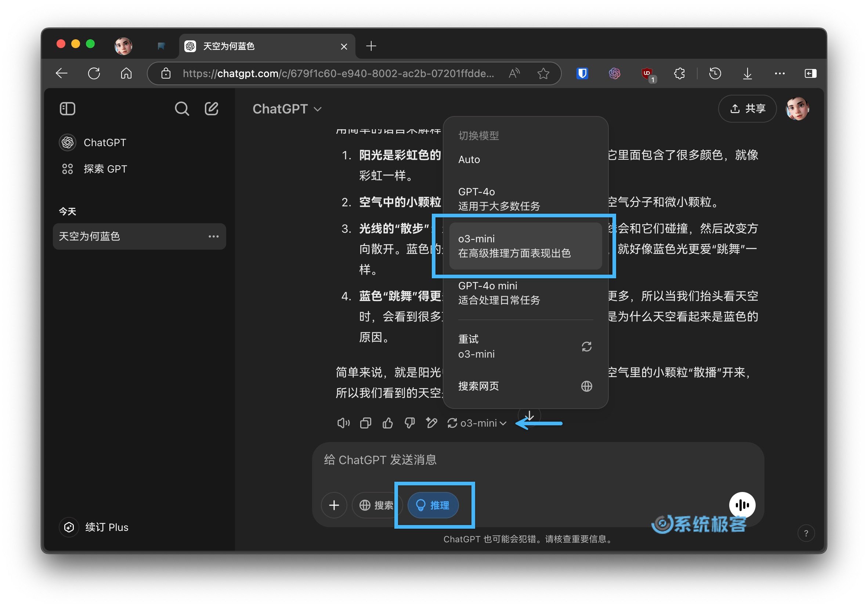Play response aloud speaker icon

point(343,423)
